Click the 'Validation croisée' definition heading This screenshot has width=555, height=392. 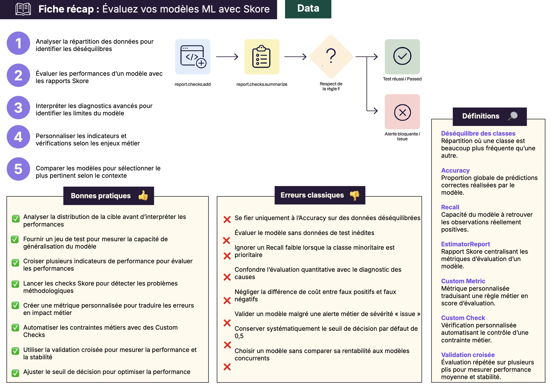click(x=468, y=355)
